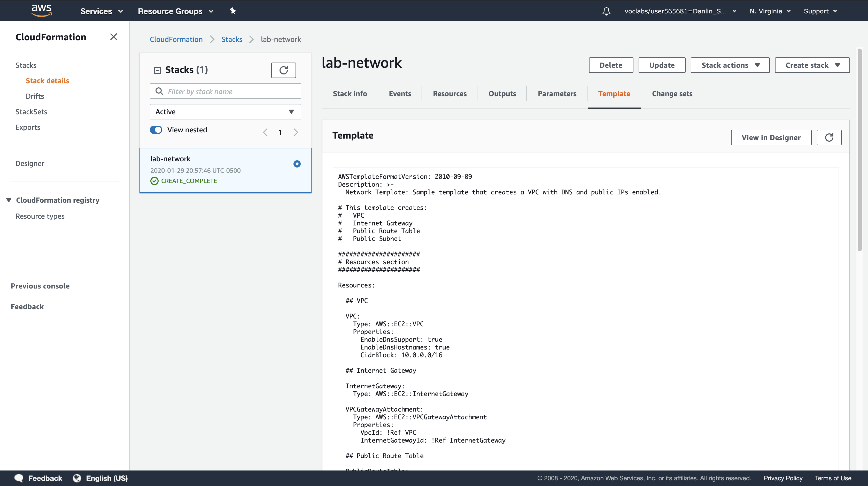
Task: Switch to the Outputs tab
Action: [502, 94]
